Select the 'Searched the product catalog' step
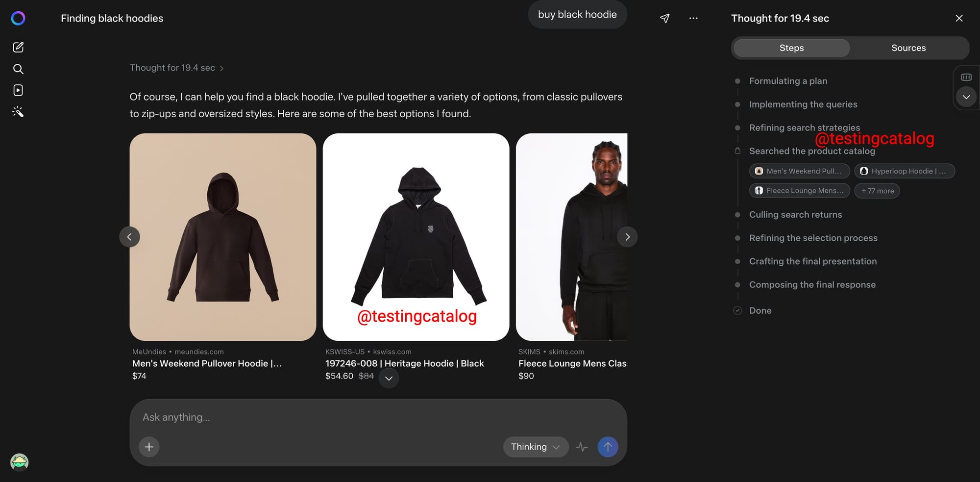 point(812,151)
